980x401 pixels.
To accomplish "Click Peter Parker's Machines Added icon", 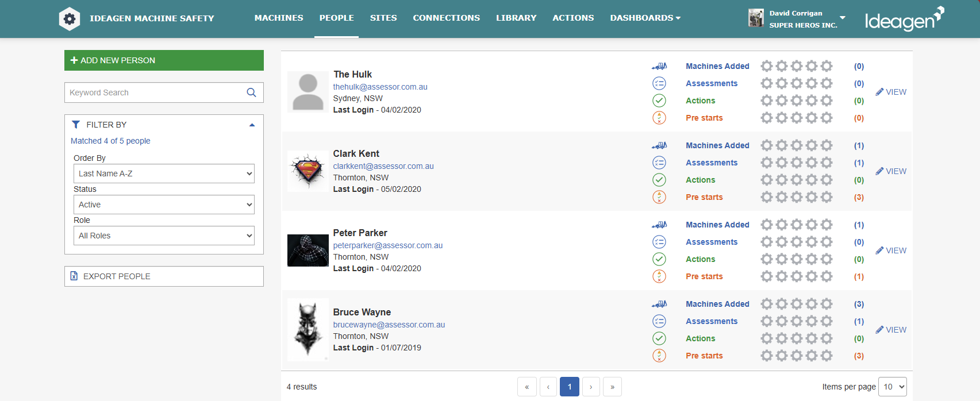I will pyautogui.click(x=659, y=225).
